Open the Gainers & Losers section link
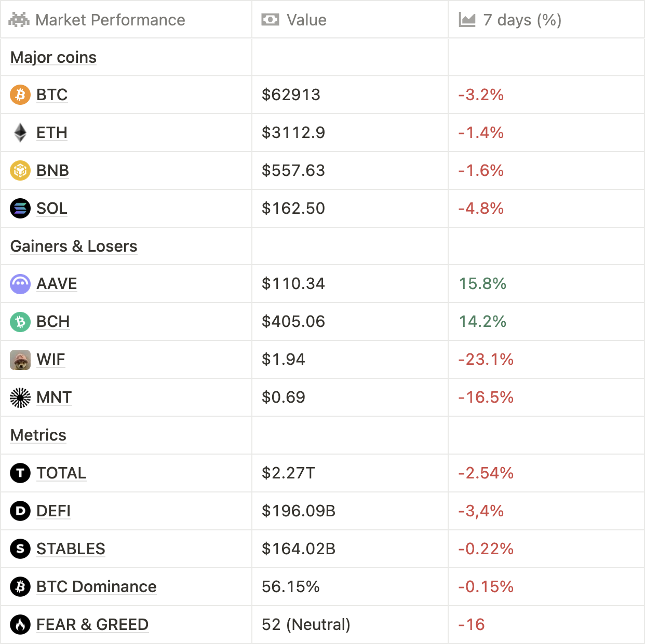The width and height of the screenshot is (645, 644). point(74,246)
